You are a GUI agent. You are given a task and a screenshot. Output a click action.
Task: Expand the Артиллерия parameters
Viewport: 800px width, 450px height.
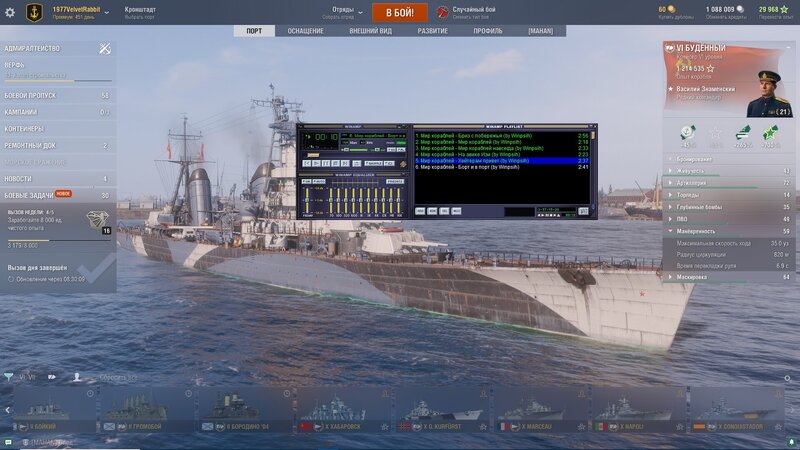[729, 183]
